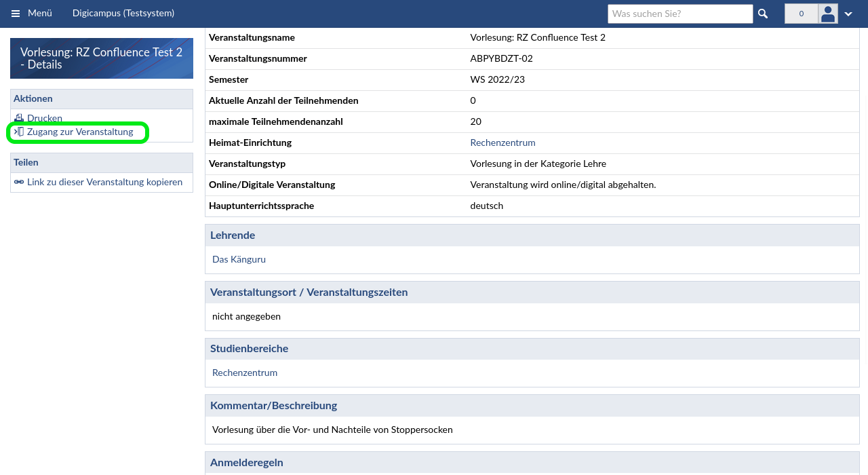Click the search magnifier icon
The height and width of the screenshot is (475, 868).
763,14
